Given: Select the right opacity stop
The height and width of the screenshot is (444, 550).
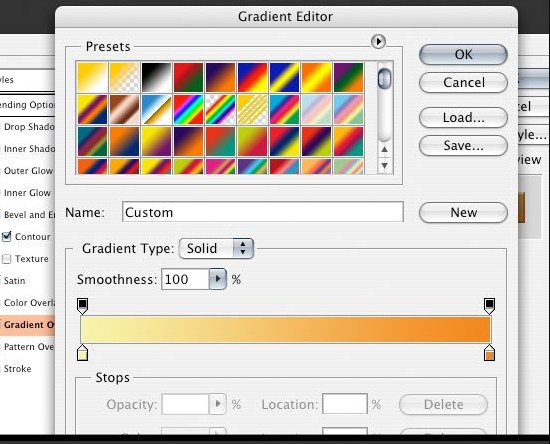Looking at the screenshot, I should [489, 306].
